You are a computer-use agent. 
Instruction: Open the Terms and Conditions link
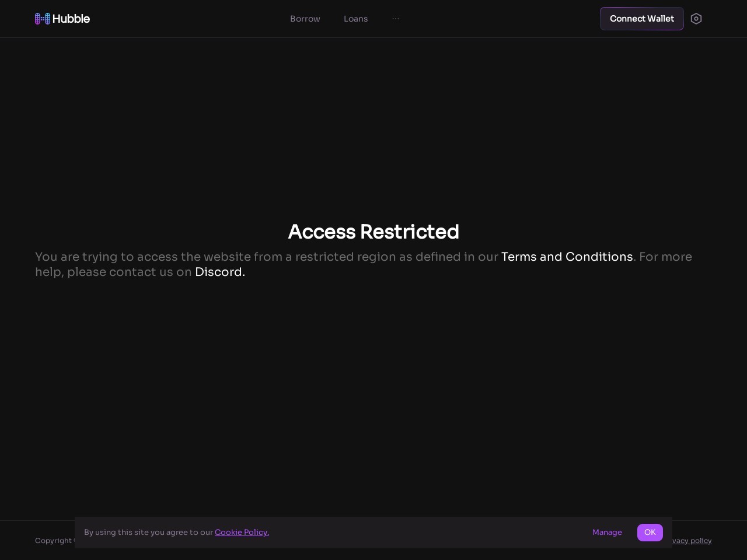click(567, 257)
